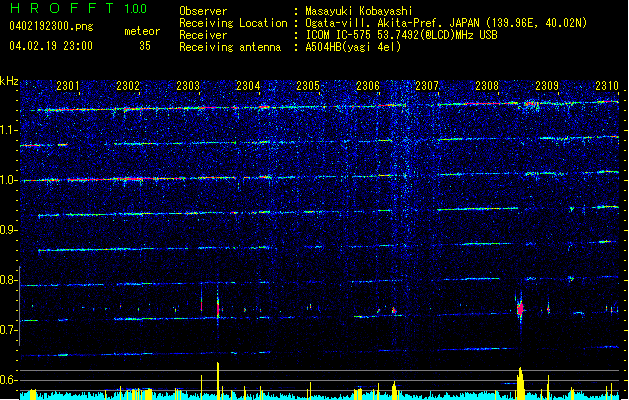Click the Ogata-vill. Akita-Pref. JAPAN location text

click(446, 23)
